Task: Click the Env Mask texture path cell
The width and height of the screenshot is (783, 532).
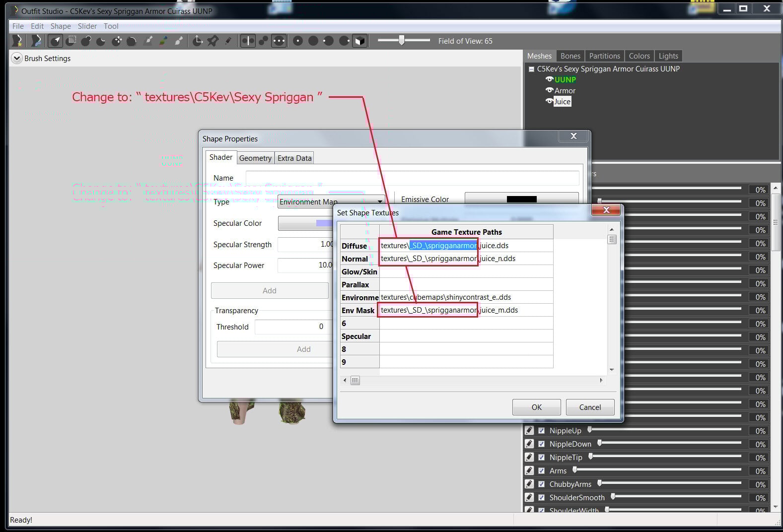Action: pos(466,310)
